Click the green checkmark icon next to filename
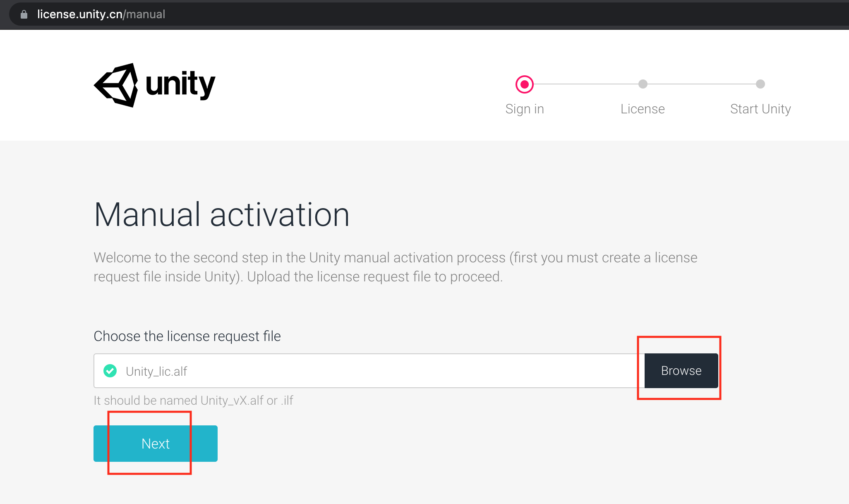 pyautogui.click(x=111, y=371)
